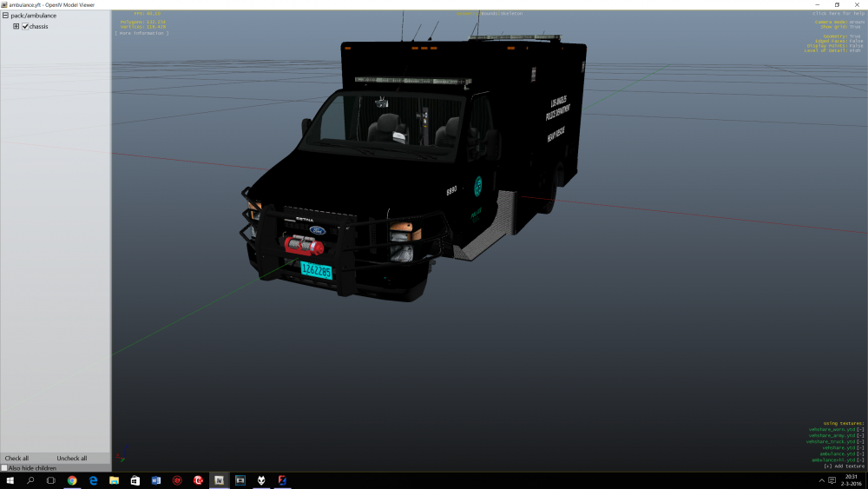Expand the chassis tree node

pyautogui.click(x=16, y=26)
